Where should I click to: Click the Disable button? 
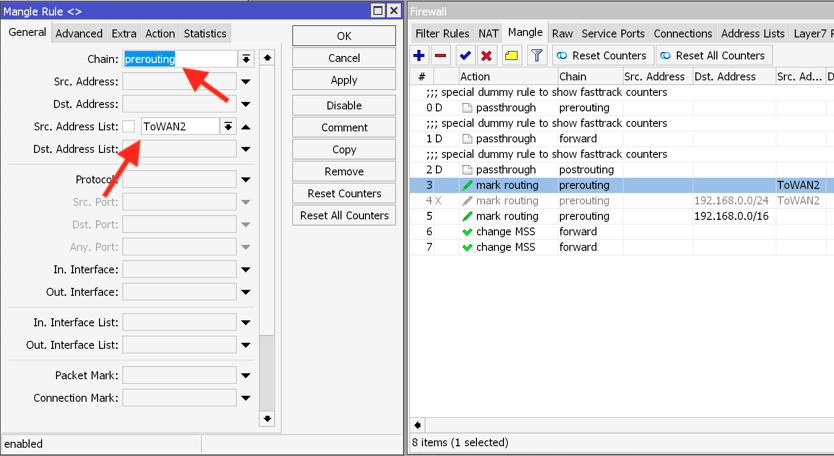(x=344, y=106)
